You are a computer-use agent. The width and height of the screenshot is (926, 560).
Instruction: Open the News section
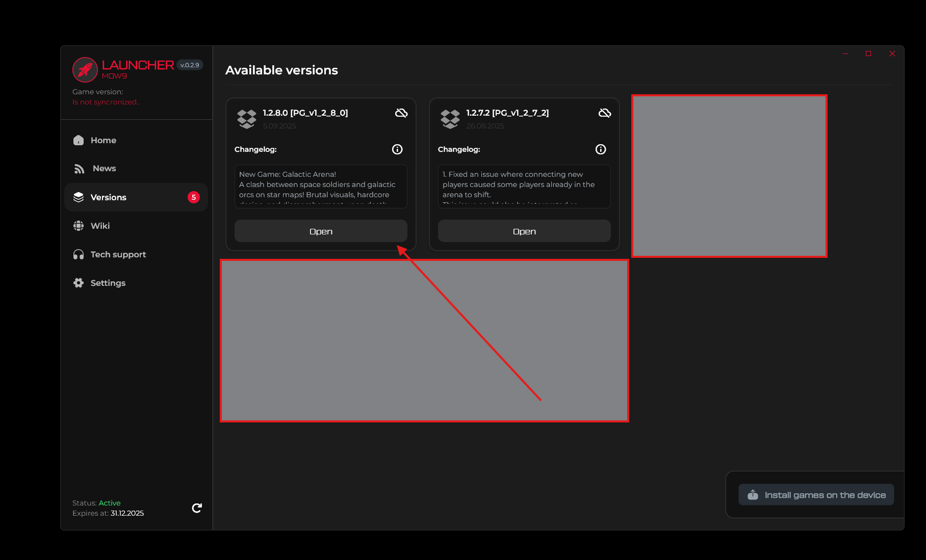click(104, 169)
